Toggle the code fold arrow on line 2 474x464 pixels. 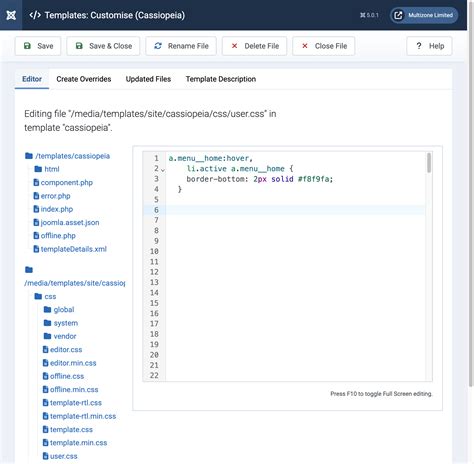pyautogui.click(x=163, y=170)
